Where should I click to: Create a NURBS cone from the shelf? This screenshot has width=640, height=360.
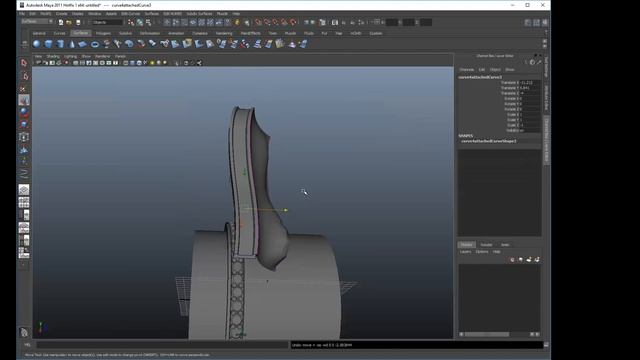72,44
